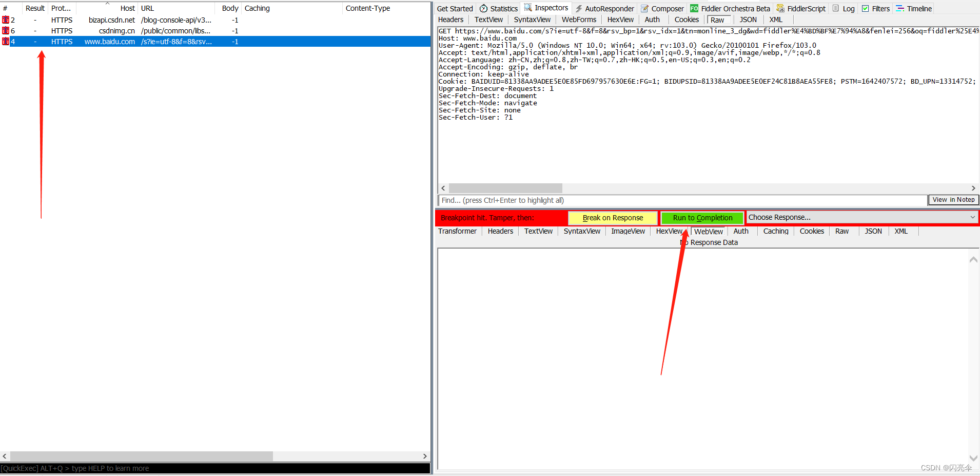Open Composer via its pencil icon
This screenshot has width=980, height=476.
(644, 9)
